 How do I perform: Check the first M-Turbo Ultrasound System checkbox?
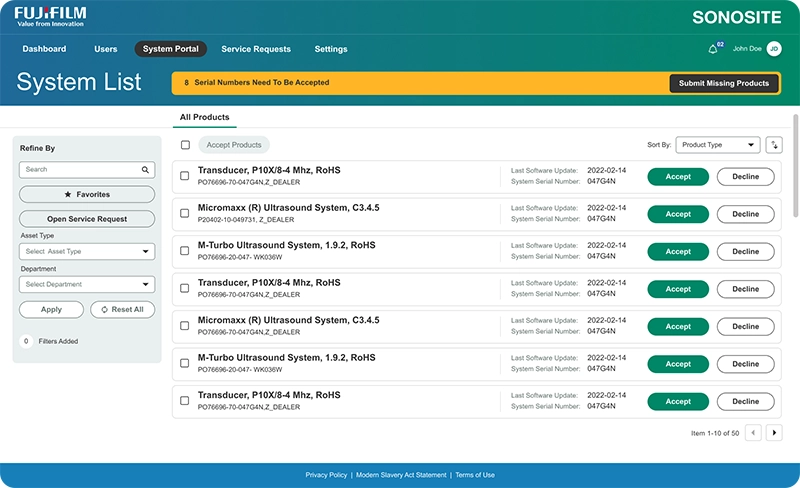[185, 251]
